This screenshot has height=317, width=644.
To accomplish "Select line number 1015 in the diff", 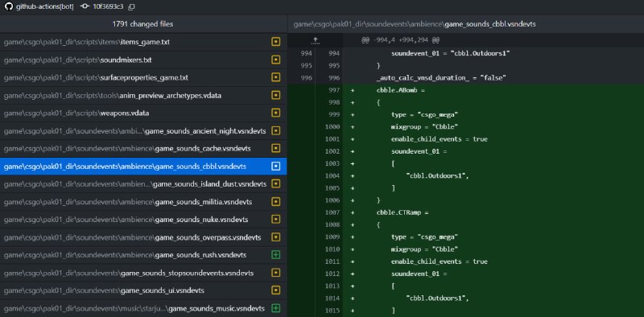I will pyautogui.click(x=333, y=311).
